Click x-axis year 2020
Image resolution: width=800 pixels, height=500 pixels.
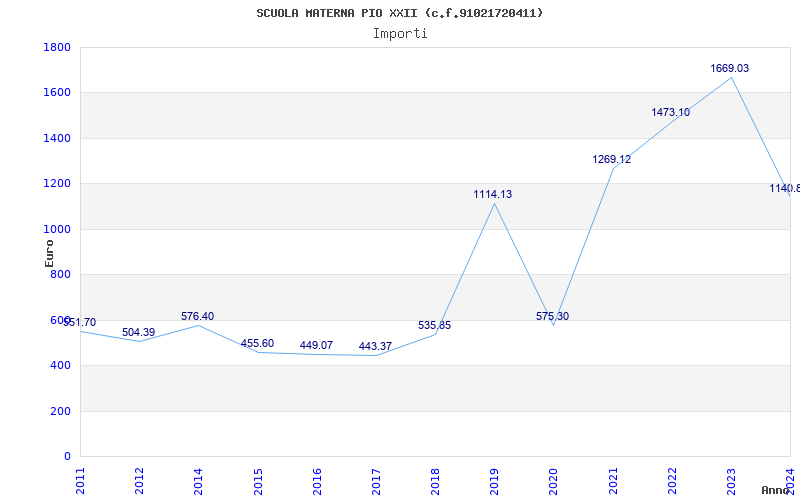554,481
